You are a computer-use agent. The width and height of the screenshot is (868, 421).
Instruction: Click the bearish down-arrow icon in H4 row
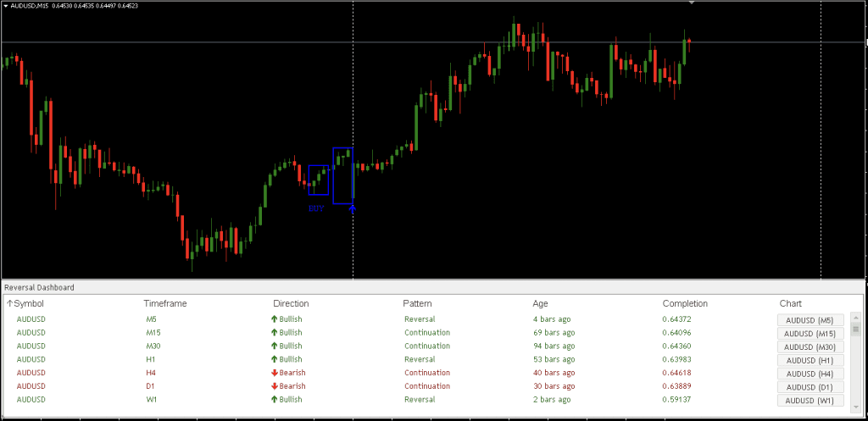click(x=274, y=373)
